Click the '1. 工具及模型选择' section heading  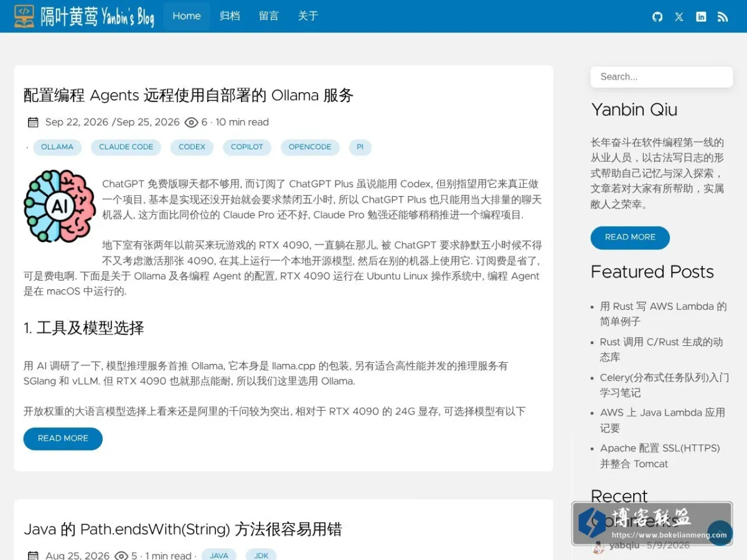point(84,328)
